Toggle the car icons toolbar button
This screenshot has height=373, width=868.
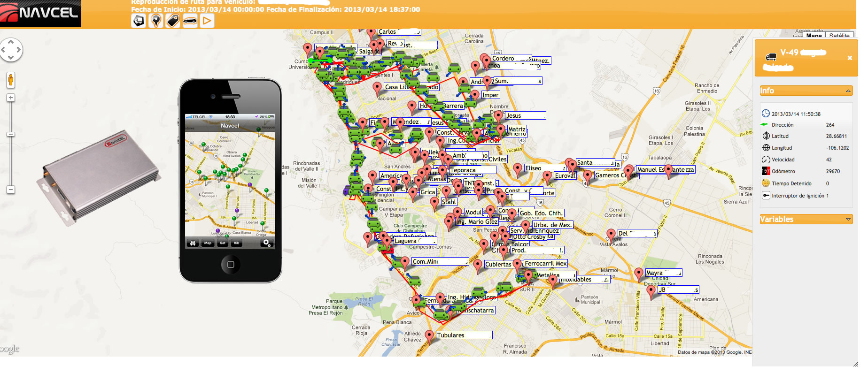tap(190, 21)
